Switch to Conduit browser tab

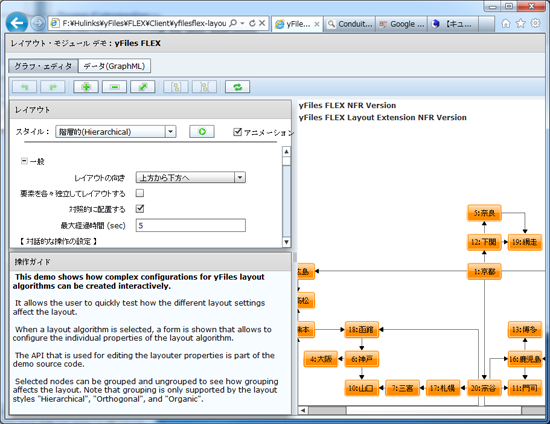[349, 24]
